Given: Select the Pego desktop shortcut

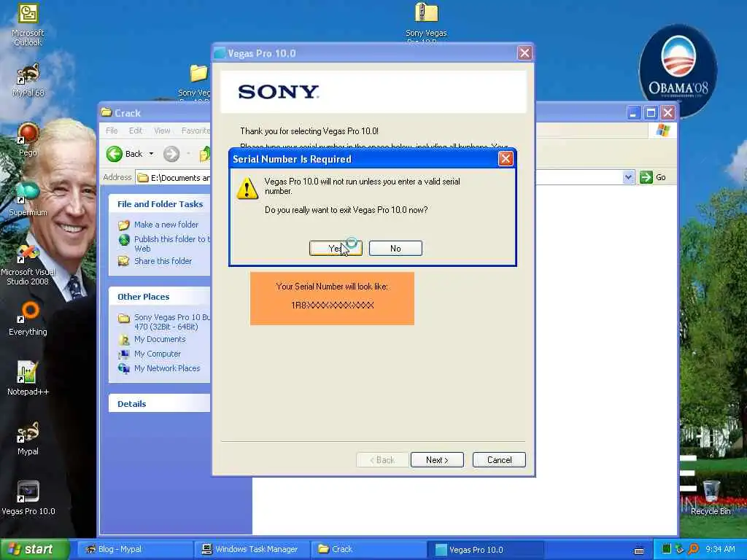Looking at the screenshot, I should click(x=28, y=139).
